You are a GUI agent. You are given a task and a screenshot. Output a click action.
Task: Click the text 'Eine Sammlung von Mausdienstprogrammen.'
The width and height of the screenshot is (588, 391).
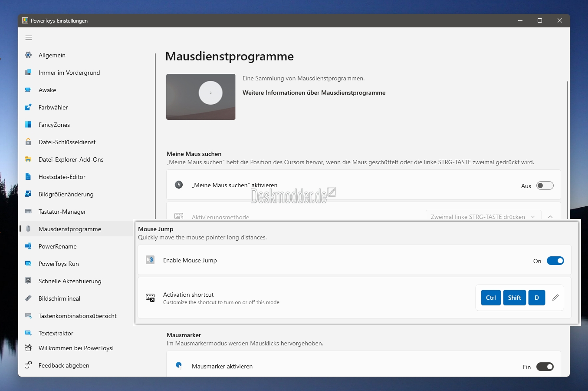(303, 79)
